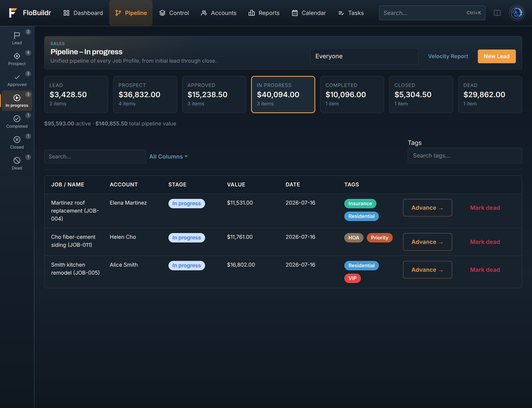Advance the Martinez roof replacement job

click(x=427, y=208)
